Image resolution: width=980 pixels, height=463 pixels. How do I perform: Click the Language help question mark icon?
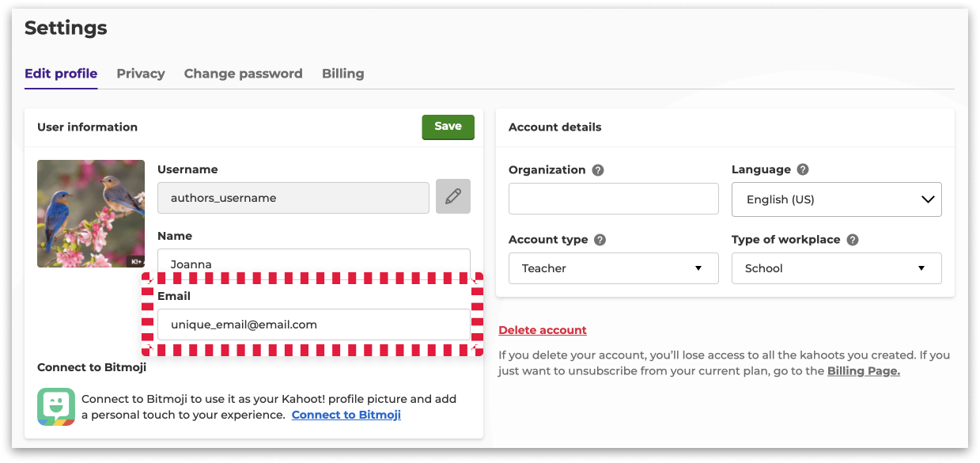coord(803,169)
